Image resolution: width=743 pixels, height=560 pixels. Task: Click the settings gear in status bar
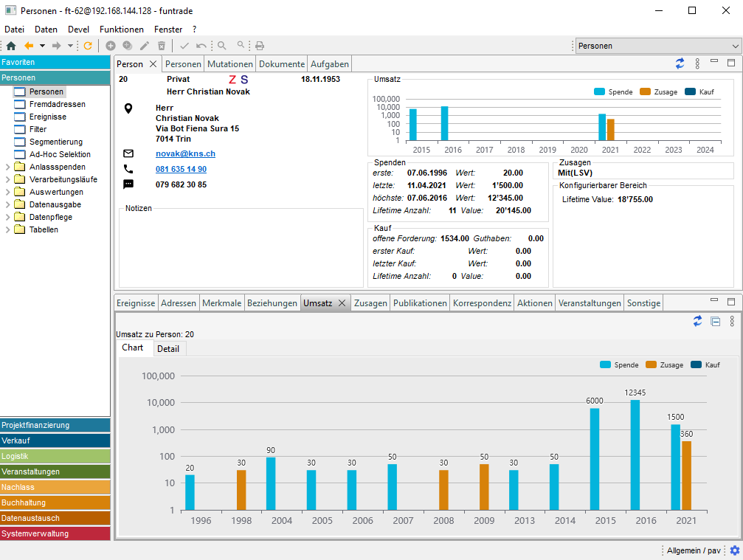pyautogui.click(x=734, y=550)
